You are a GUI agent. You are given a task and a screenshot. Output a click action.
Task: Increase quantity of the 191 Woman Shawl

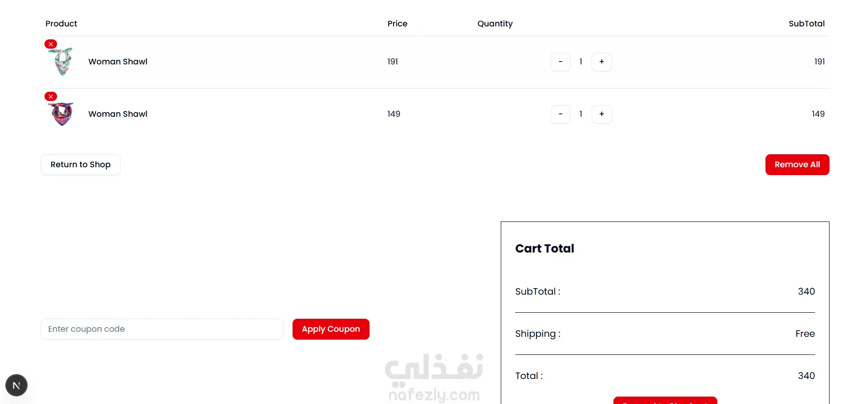(x=601, y=62)
